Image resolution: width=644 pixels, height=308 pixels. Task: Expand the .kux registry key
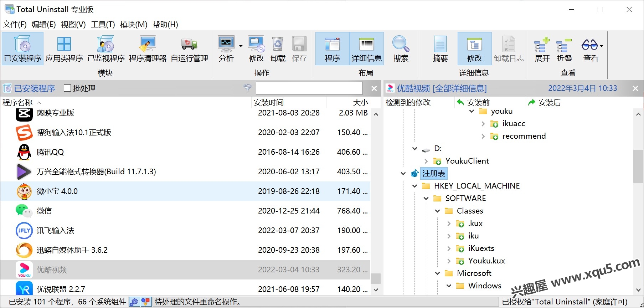[x=449, y=224]
